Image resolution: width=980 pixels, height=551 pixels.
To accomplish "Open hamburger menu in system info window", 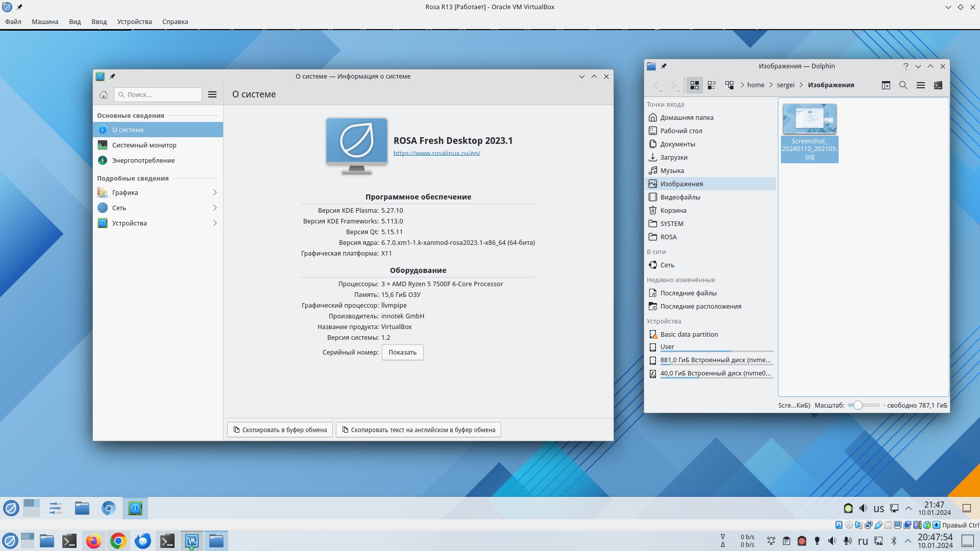I will point(212,94).
